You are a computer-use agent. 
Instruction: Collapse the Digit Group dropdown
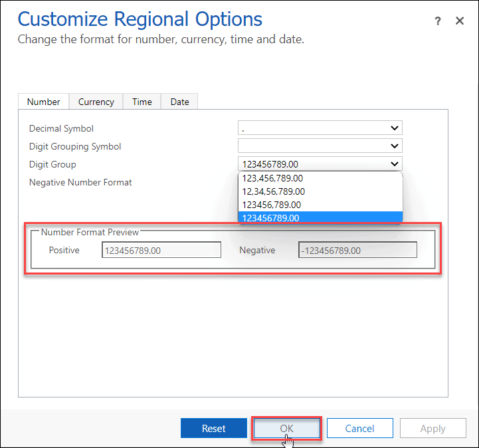click(x=320, y=164)
